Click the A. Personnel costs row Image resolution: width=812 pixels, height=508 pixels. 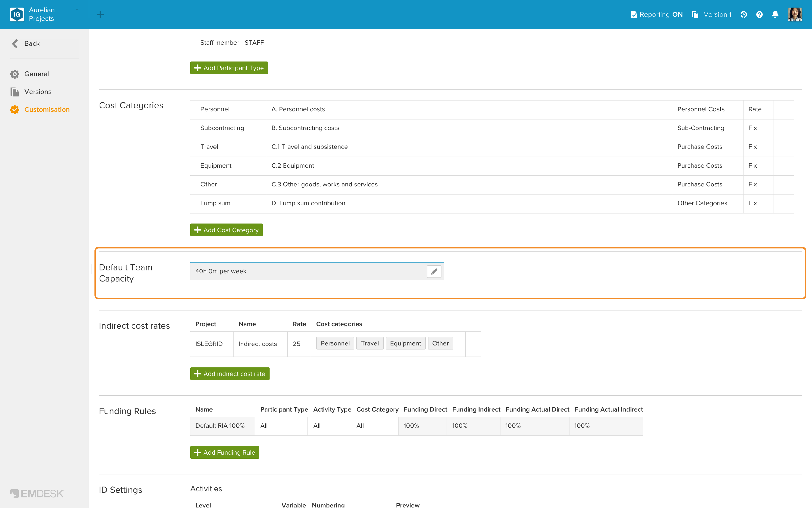492,109
